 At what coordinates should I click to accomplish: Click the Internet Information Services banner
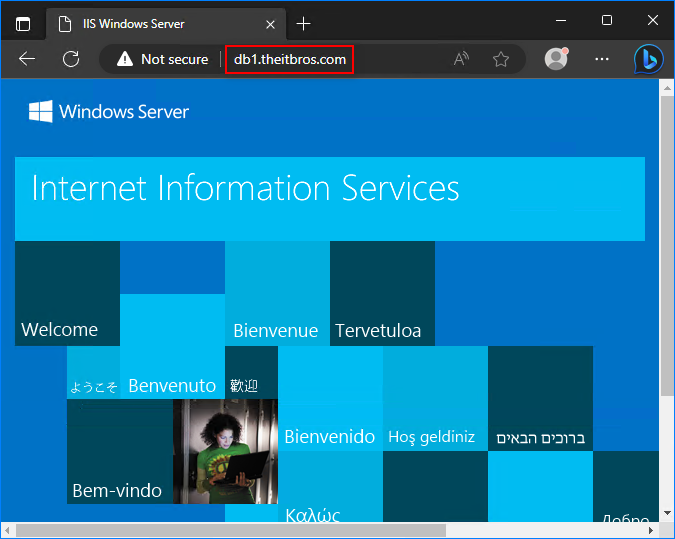click(330, 199)
